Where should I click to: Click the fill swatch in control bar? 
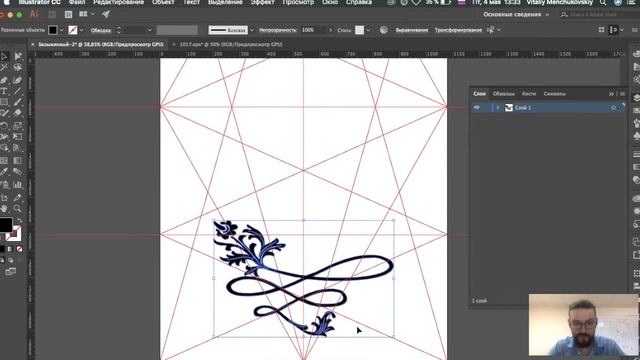point(53,30)
